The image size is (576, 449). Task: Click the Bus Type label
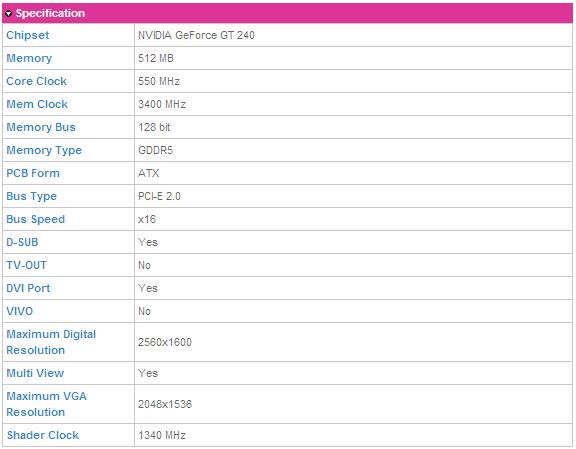pos(31,196)
